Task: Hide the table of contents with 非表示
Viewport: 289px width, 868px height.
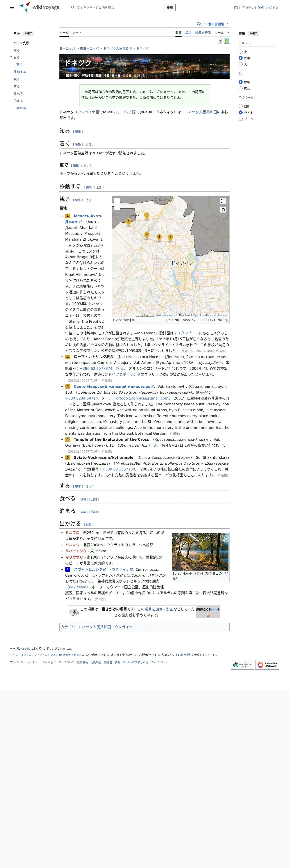Action: coord(28,34)
